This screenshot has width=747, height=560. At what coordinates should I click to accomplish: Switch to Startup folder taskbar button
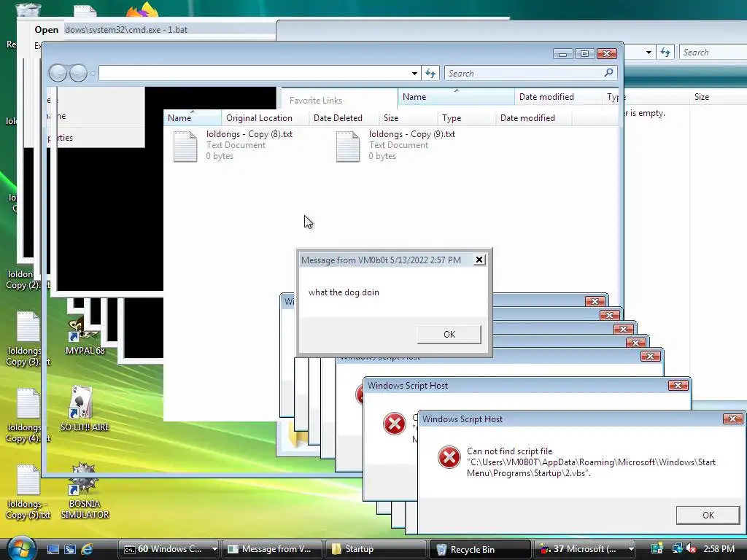point(376,549)
